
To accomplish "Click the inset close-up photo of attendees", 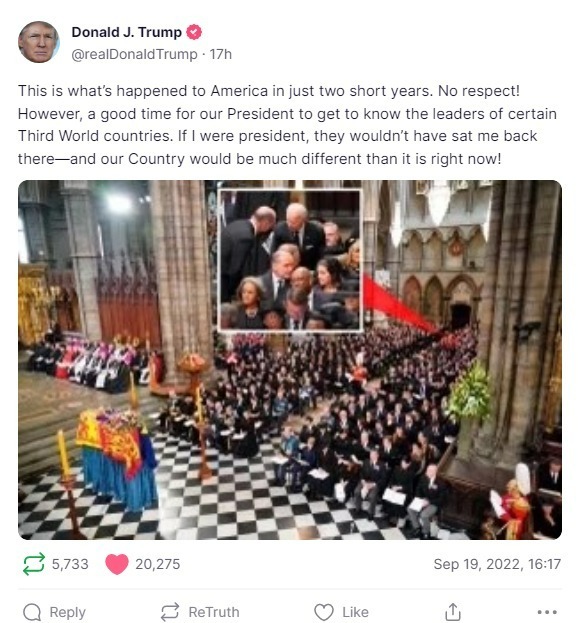I will point(290,260).
